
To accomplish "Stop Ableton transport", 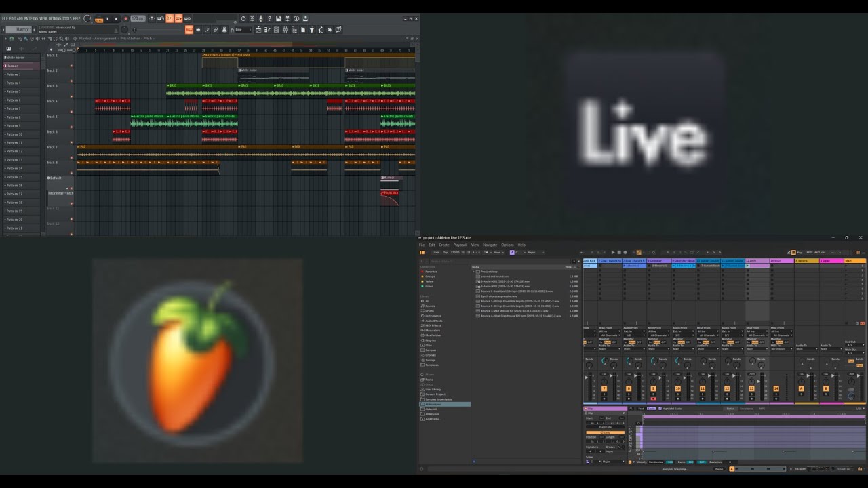I will pyautogui.click(x=619, y=252).
